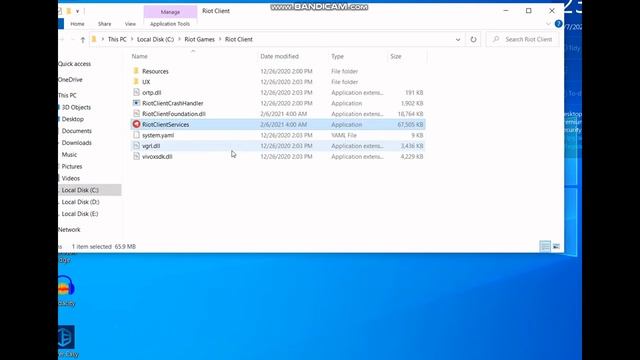640x360 pixels.
Task: Open chevron after This PC breadcrumb
Action: point(132,39)
